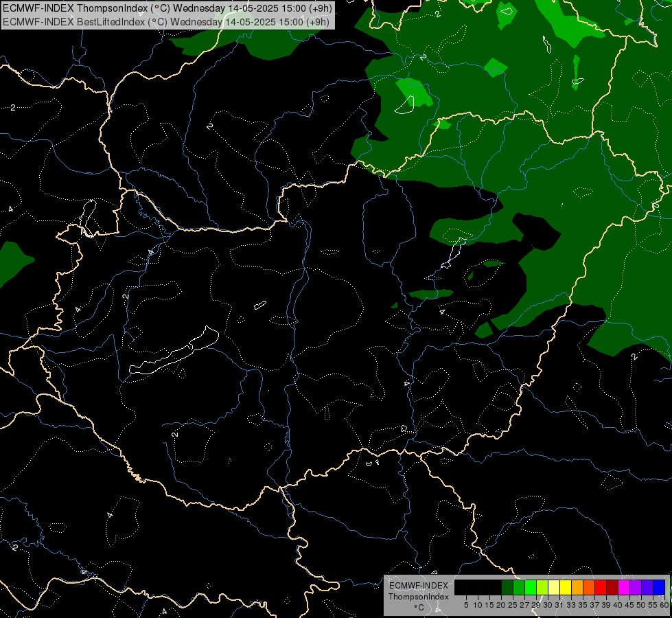Pick the pale yellow 30–31 legend swatch
Screen dimensions: 672x618
pos(554,587)
